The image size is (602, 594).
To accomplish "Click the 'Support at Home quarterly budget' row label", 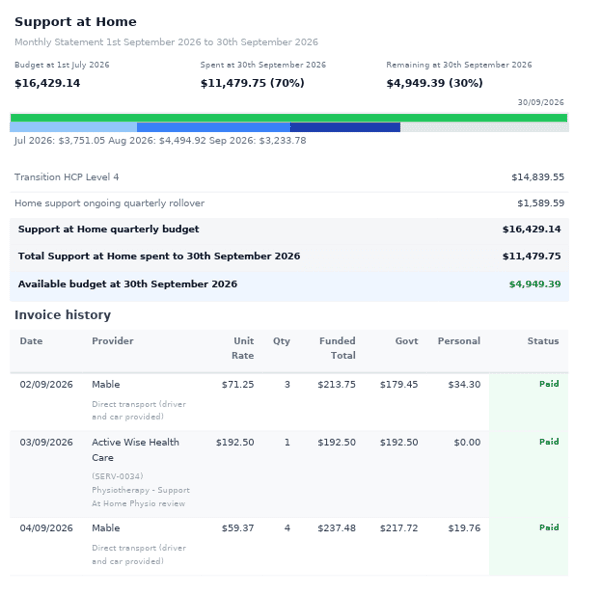I will (108, 229).
